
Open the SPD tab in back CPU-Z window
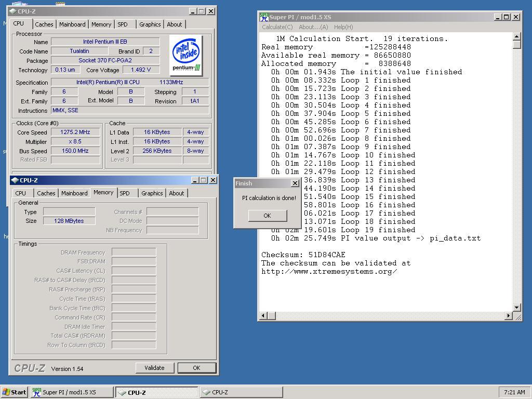tap(123, 24)
